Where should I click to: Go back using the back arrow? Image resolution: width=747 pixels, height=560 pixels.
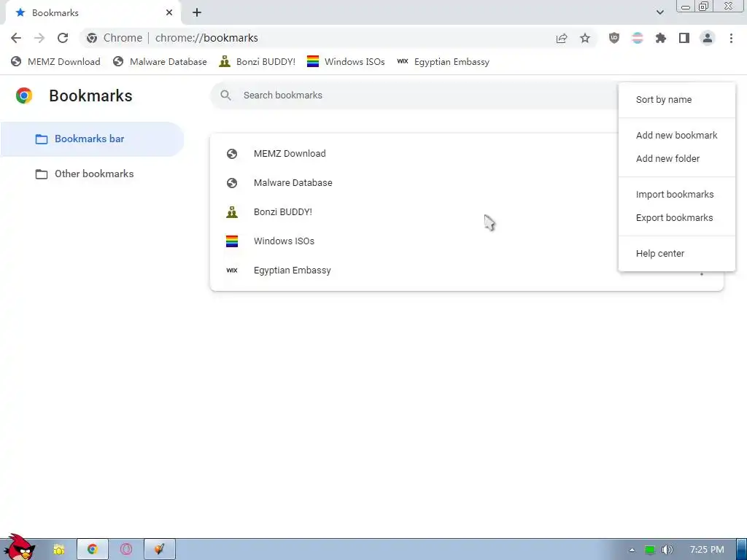pos(16,38)
